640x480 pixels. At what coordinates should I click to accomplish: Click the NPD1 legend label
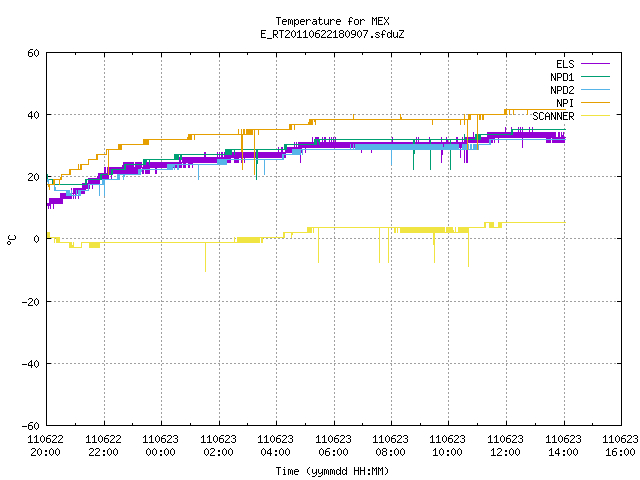tap(562, 77)
